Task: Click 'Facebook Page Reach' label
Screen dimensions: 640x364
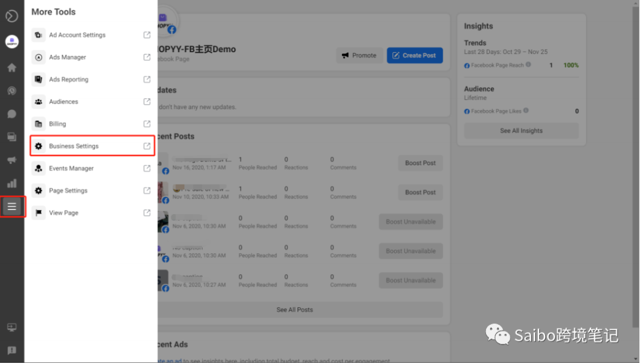Action: pos(497,65)
